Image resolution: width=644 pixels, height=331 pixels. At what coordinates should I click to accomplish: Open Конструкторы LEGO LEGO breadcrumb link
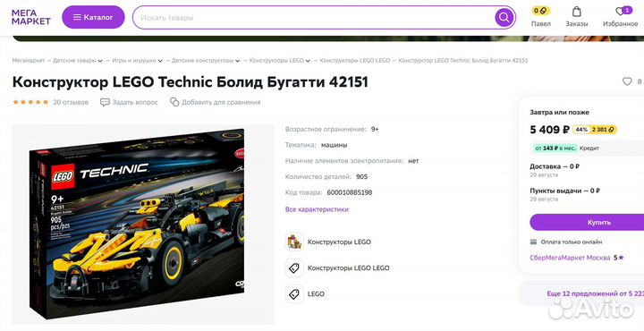[x=355, y=60]
